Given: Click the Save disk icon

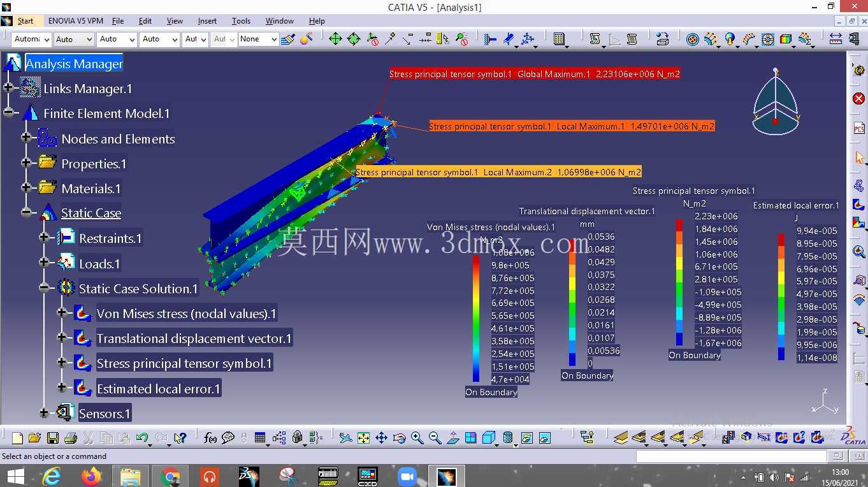Looking at the screenshot, I should pos(53,437).
